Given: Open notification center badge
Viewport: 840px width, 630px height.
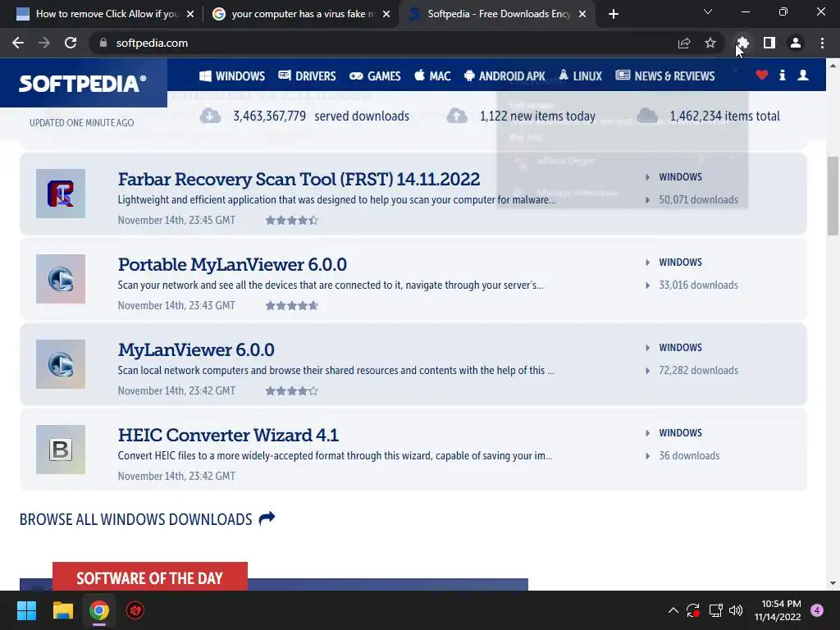Looking at the screenshot, I should [x=817, y=610].
